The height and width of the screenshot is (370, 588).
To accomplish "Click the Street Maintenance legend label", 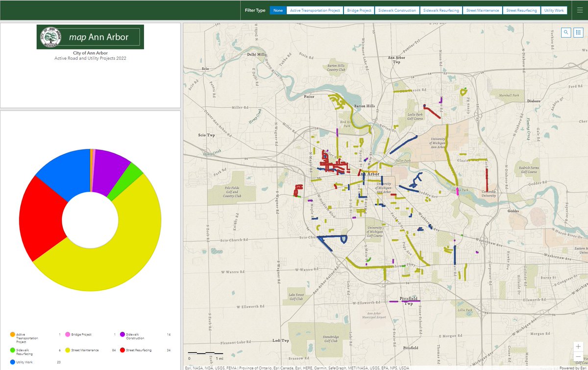I will (x=85, y=350).
